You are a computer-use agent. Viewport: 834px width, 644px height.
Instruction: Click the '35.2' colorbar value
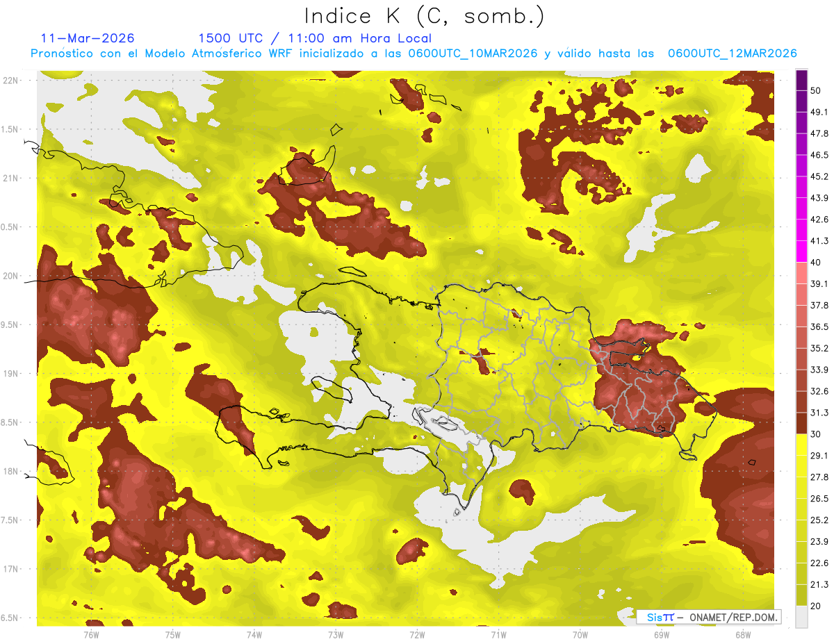coord(819,348)
